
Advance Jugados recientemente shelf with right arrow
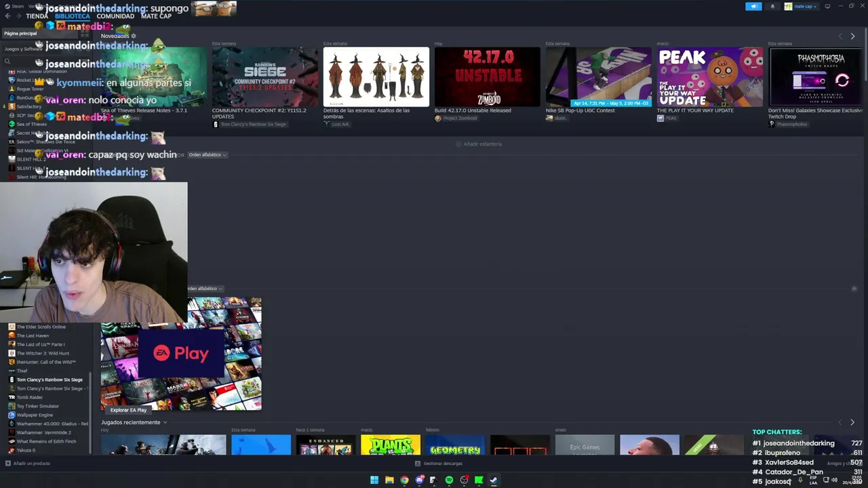(852, 422)
